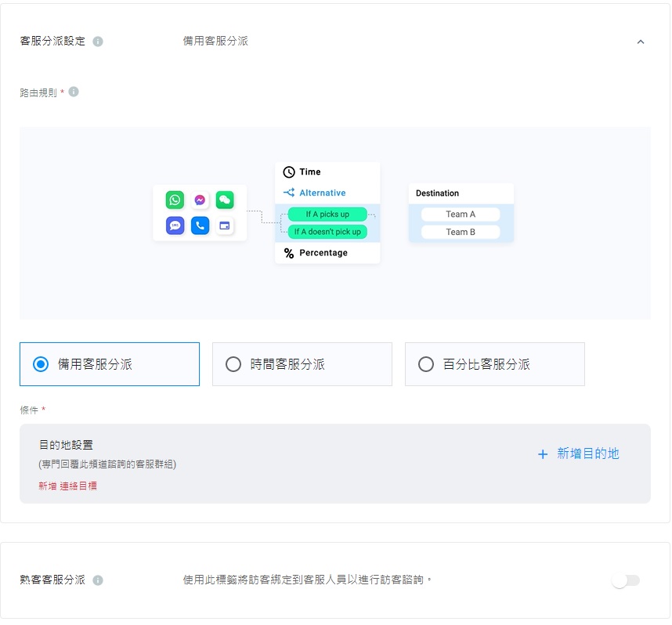Click the Percentage item in the diagram
672x625 pixels.
[x=323, y=253]
